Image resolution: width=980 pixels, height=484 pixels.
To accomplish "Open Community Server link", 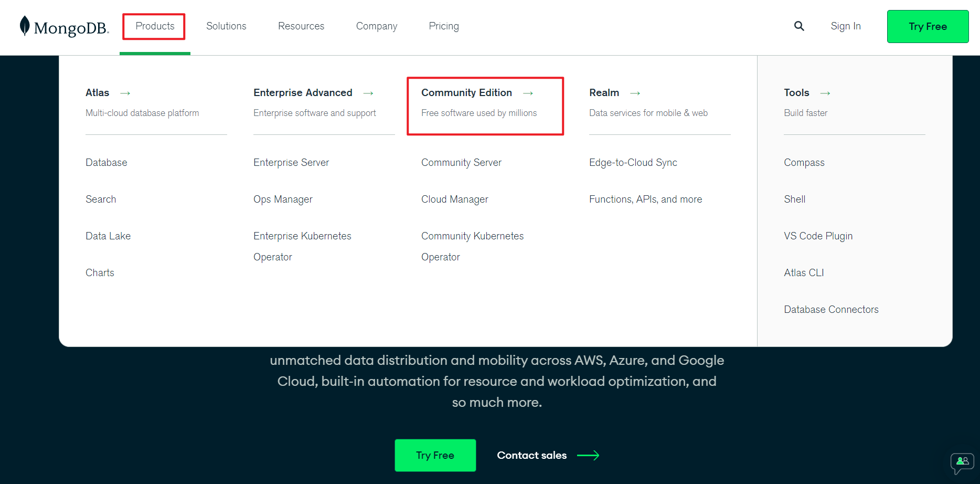I will point(461,163).
